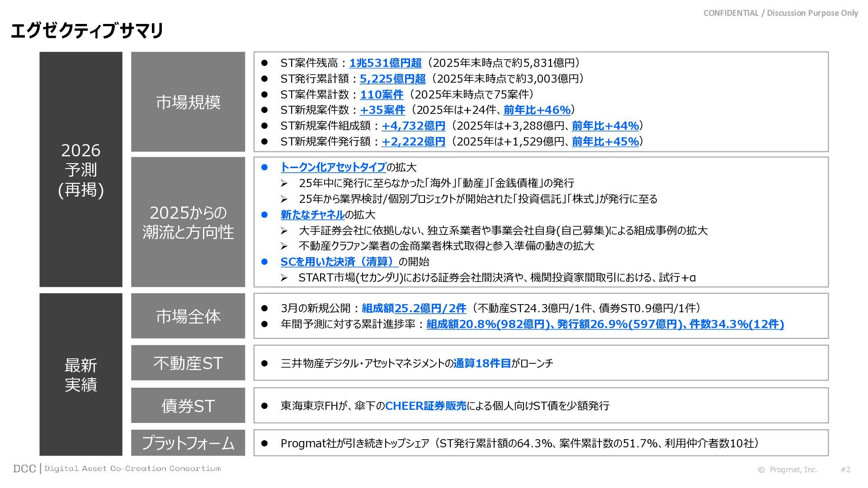Click the 前年比+46% link

(x=537, y=110)
